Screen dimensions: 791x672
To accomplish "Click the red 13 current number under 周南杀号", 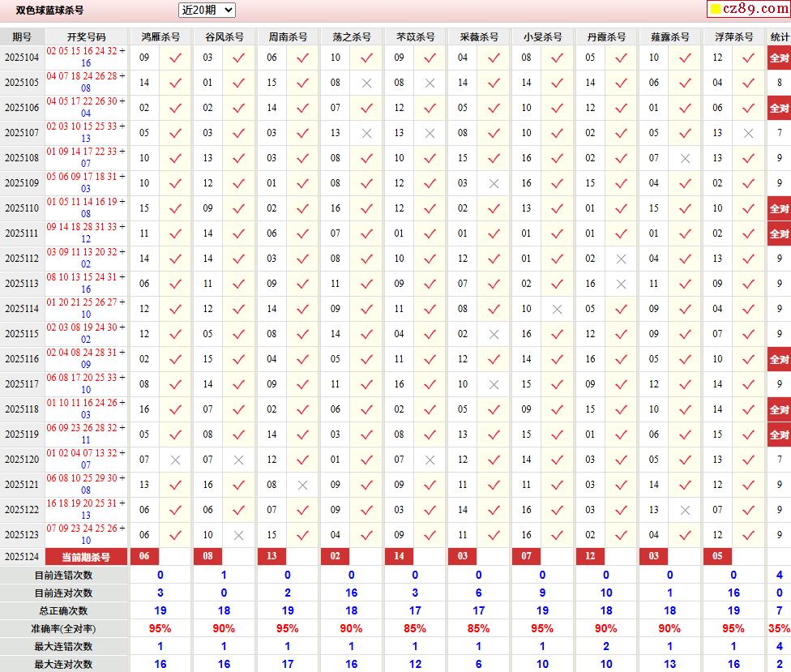I will (272, 557).
